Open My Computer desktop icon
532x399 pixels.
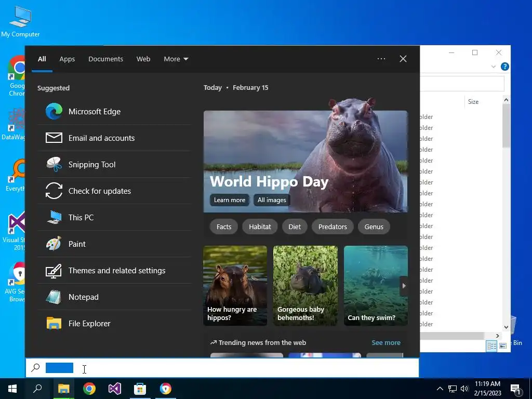click(x=20, y=21)
